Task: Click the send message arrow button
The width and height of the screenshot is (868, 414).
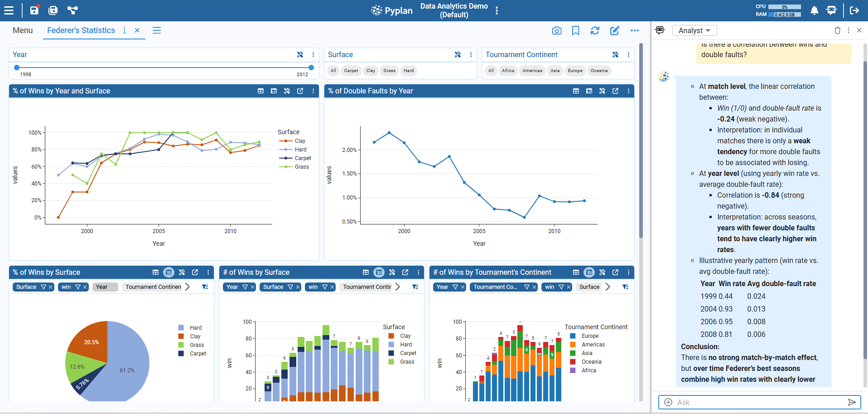Action: coord(852,402)
